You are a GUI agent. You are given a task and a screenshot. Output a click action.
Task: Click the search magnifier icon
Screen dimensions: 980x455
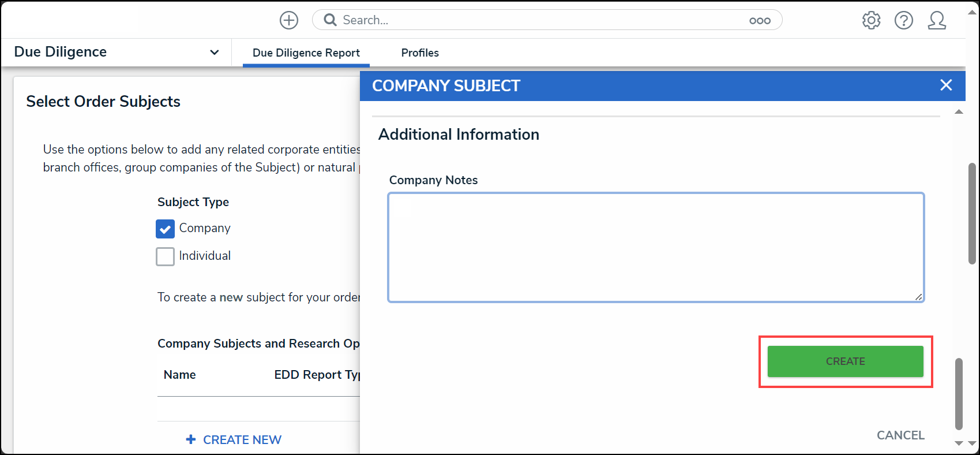[330, 20]
